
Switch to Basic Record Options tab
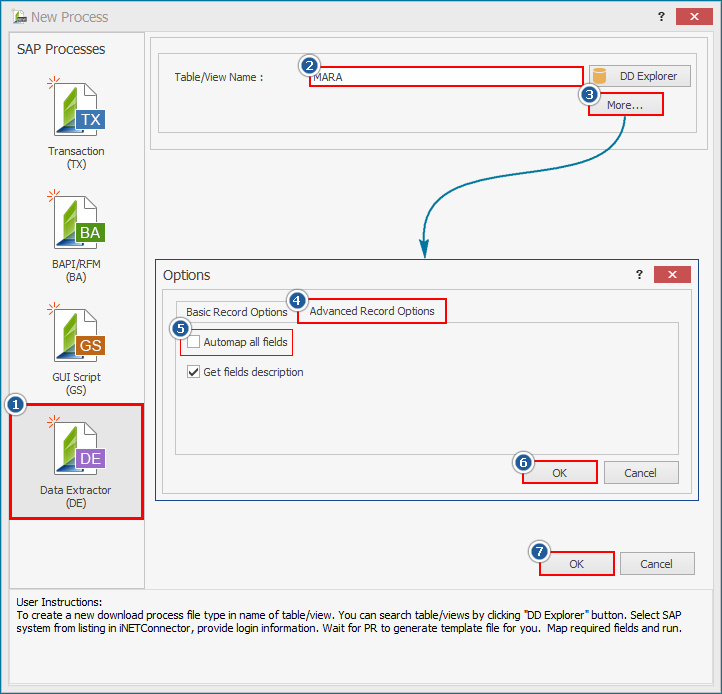236,312
